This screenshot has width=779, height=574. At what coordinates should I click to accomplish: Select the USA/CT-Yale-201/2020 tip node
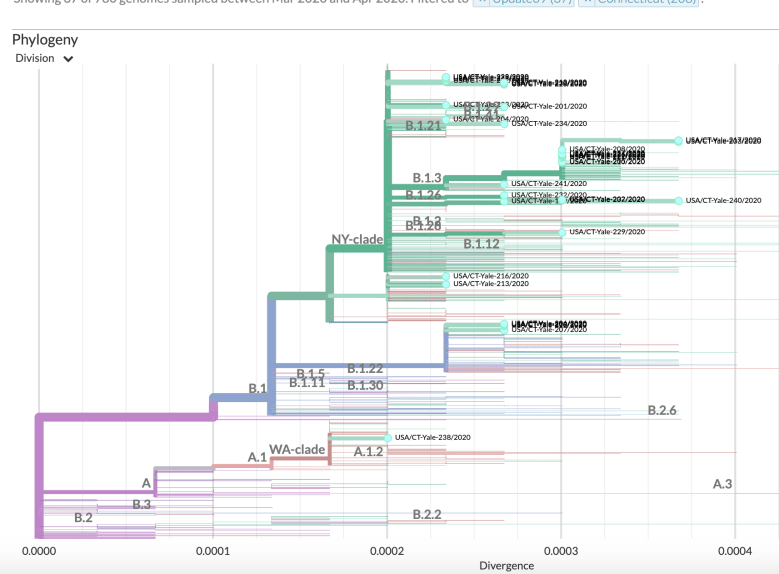coord(504,106)
